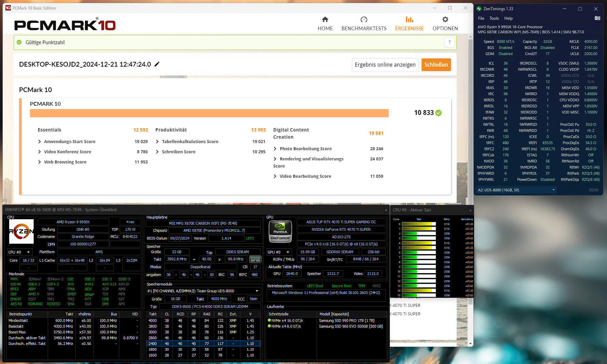Click the Ryzen logo in HWiNFO
The image size is (607, 364).
[21, 231]
